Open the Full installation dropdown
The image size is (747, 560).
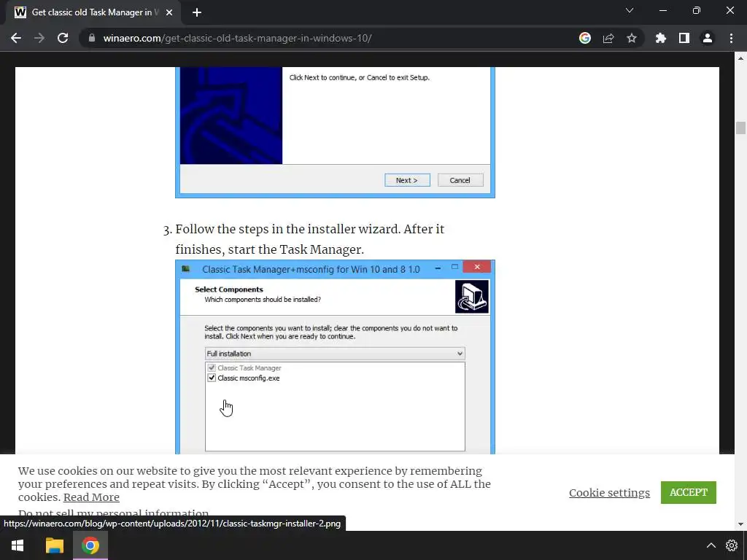[x=335, y=354]
